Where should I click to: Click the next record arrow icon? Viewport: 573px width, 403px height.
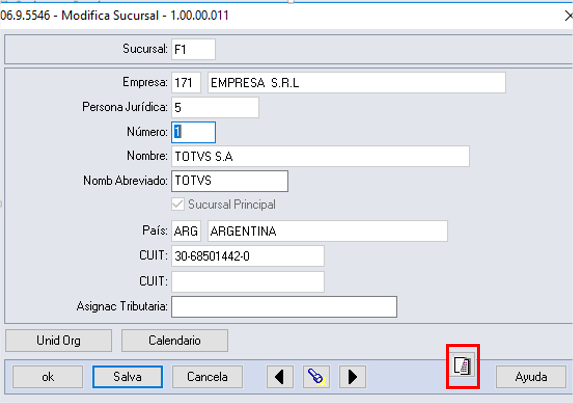pyautogui.click(x=352, y=377)
